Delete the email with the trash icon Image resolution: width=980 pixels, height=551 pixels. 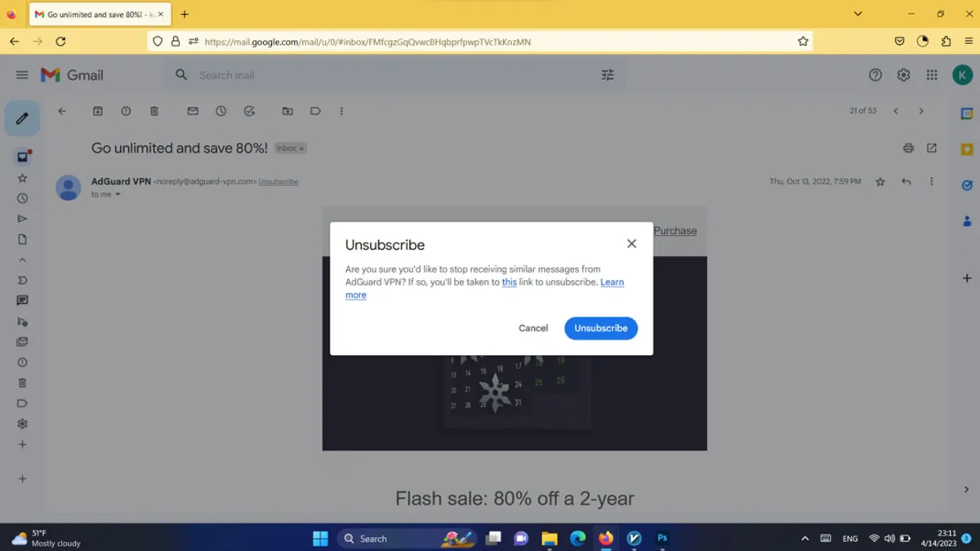tap(154, 110)
